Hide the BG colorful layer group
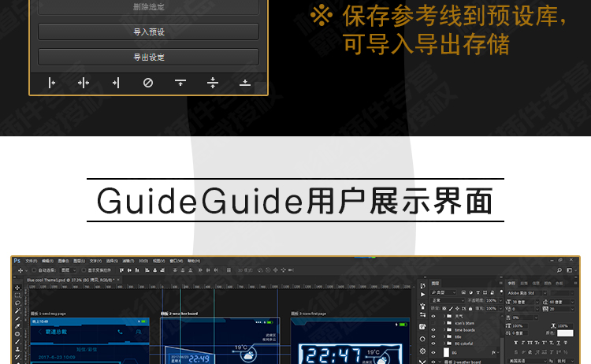The width and height of the screenshot is (591, 364). coord(433,344)
